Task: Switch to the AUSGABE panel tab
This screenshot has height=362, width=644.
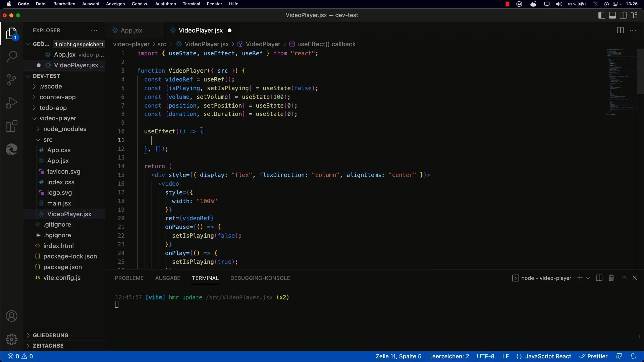Action: coord(168,278)
